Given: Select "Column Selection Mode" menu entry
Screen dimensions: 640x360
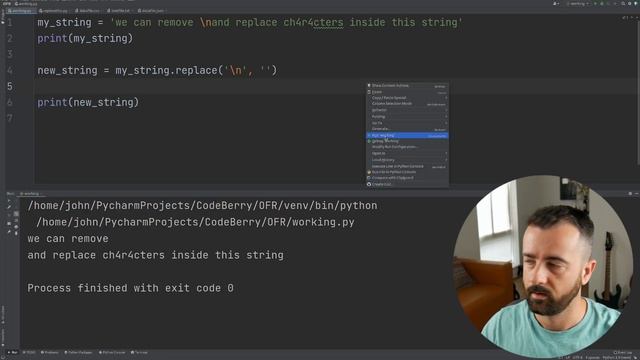Looking at the screenshot, I should [407, 104].
